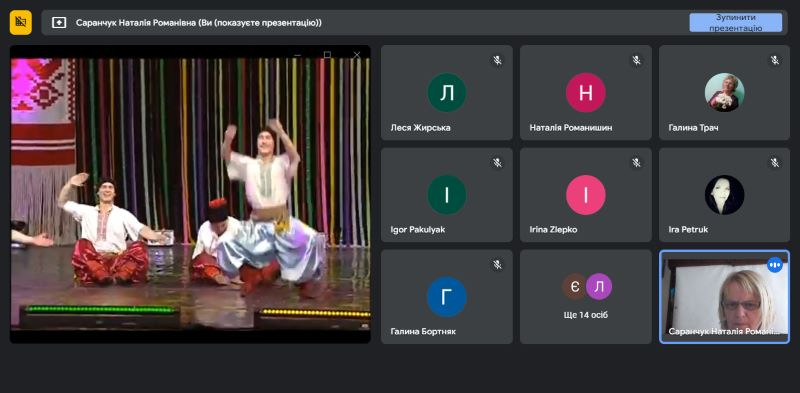Click the 'Саранчук Наталія Романі...' label on video tile
This screenshot has width=800, height=393.
click(724, 332)
